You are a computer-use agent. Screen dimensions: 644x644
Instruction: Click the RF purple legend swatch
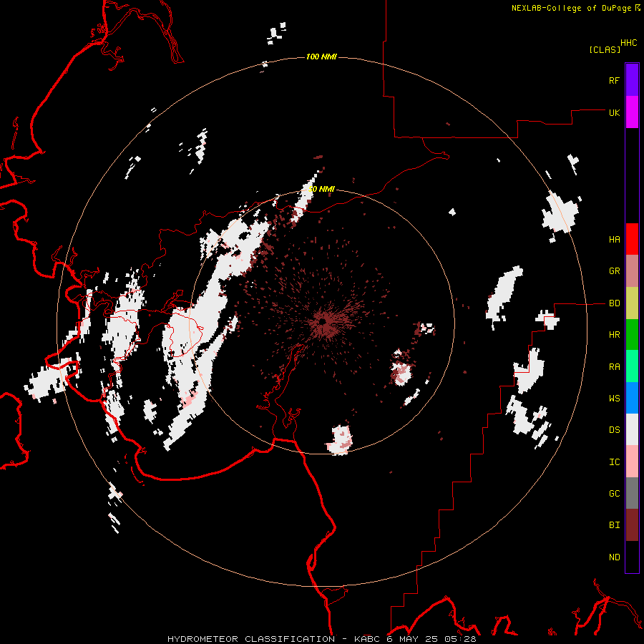pos(632,80)
